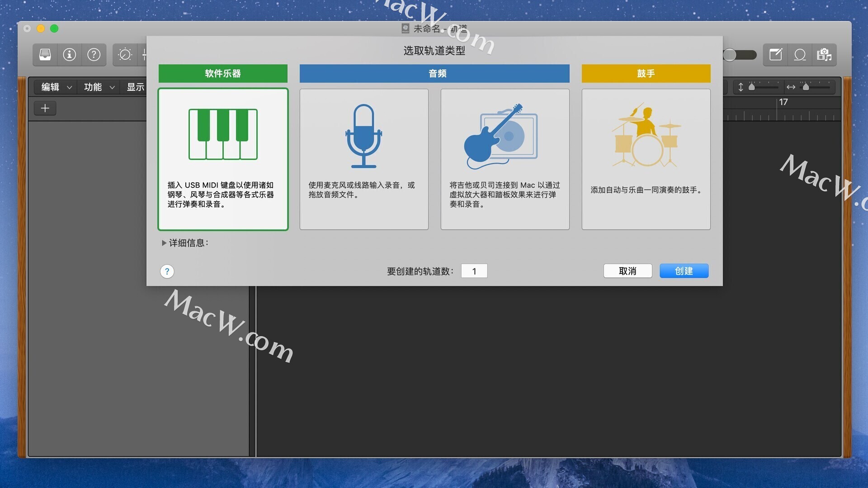This screenshot has width=868, height=488.
Task: Select the microphone audio recording option
Action: click(x=364, y=159)
